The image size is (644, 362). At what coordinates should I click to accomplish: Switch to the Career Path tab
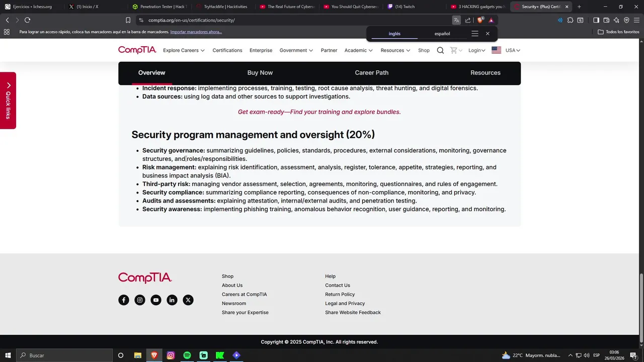pyautogui.click(x=372, y=73)
